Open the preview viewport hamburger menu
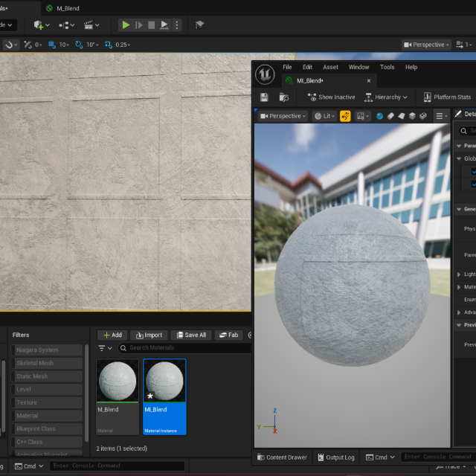This screenshot has height=476, width=476. click(442, 116)
